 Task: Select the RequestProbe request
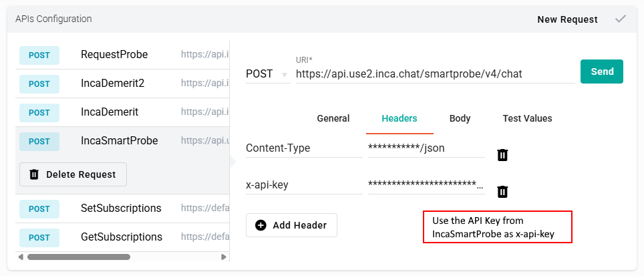(114, 54)
